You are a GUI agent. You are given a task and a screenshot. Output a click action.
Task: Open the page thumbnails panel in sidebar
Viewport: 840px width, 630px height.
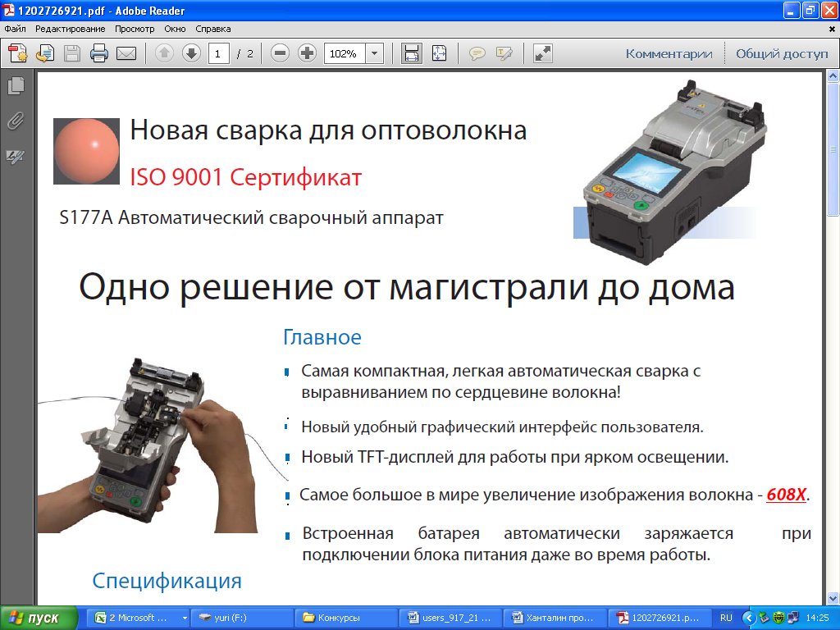(x=16, y=85)
